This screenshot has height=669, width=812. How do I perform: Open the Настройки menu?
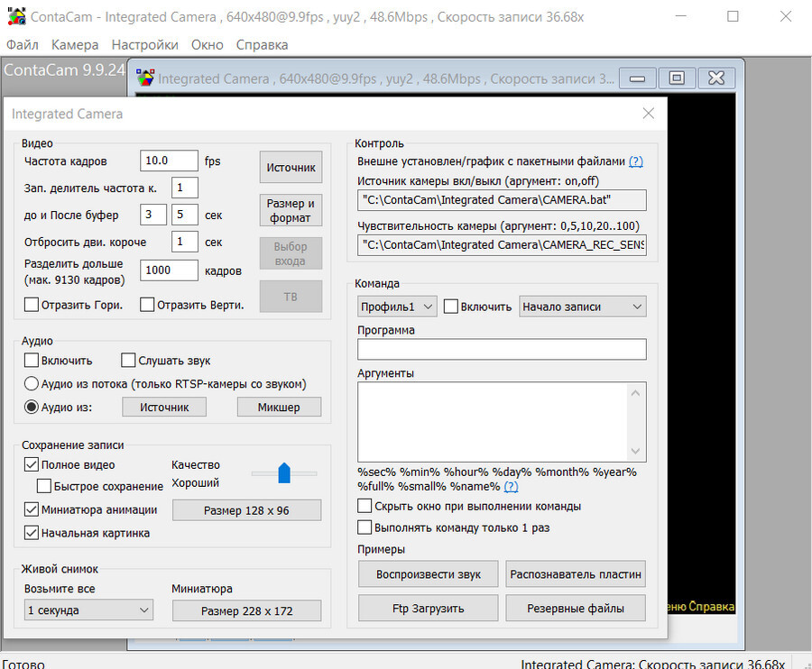click(145, 45)
